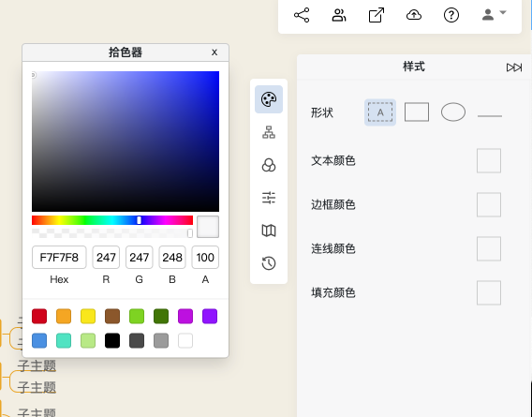Pick the dark green preset swatch

(x=161, y=316)
